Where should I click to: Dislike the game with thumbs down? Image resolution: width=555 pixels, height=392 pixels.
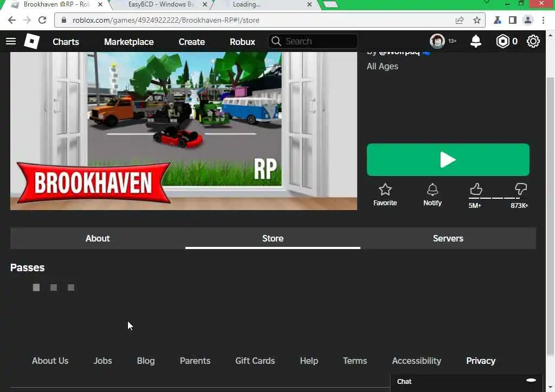pyautogui.click(x=521, y=189)
